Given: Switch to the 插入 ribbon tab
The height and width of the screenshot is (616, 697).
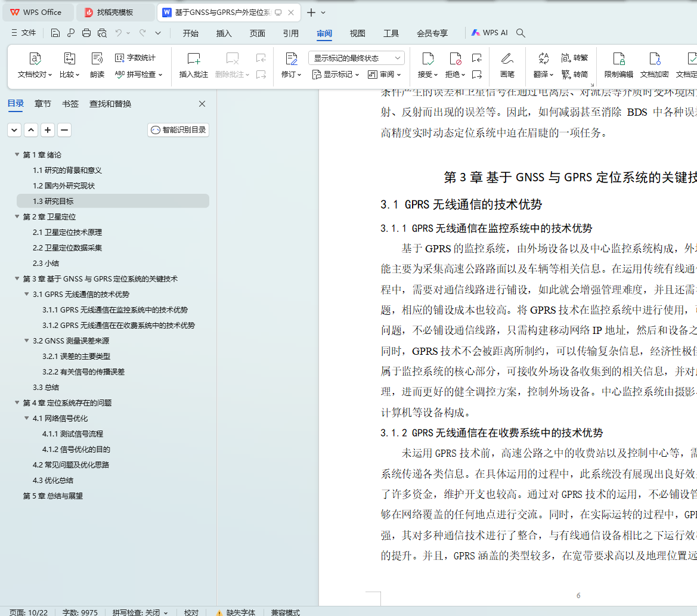Looking at the screenshot, I should [x=224, y=33].
